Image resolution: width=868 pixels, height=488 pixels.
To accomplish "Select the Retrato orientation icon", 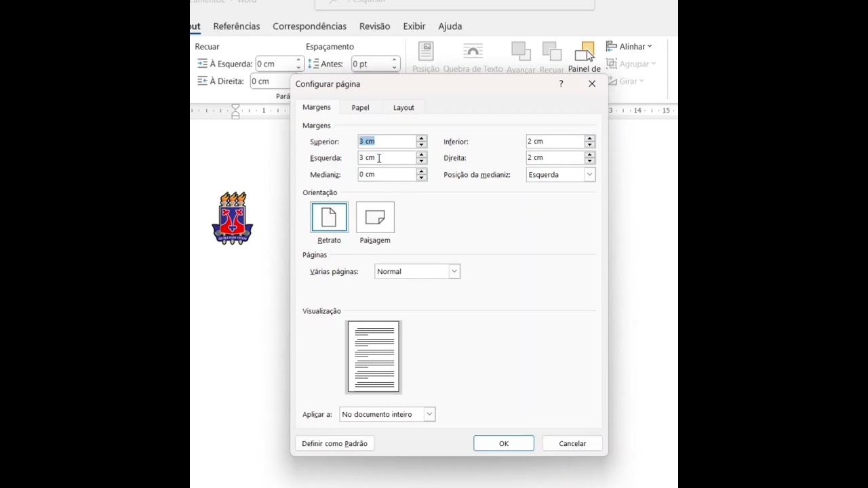I will [329, 218].
